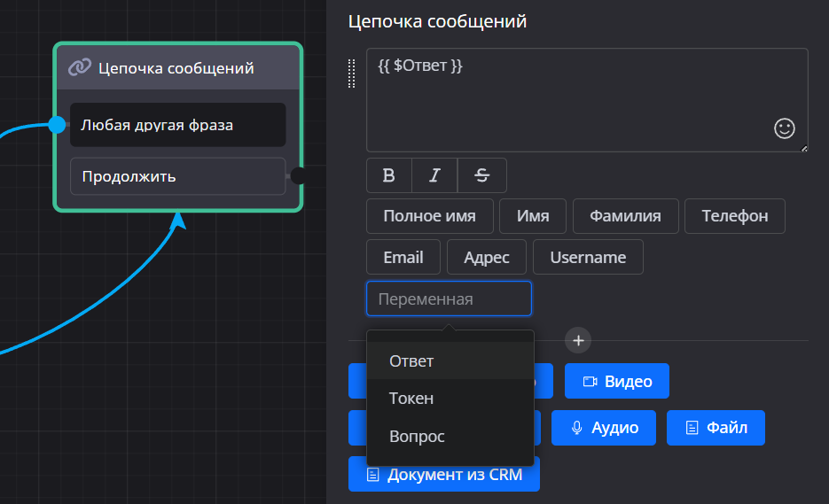This screenshot has width=829, height=504.
Task: Open the emoji picker smiley icon
Action: point(785,128)
